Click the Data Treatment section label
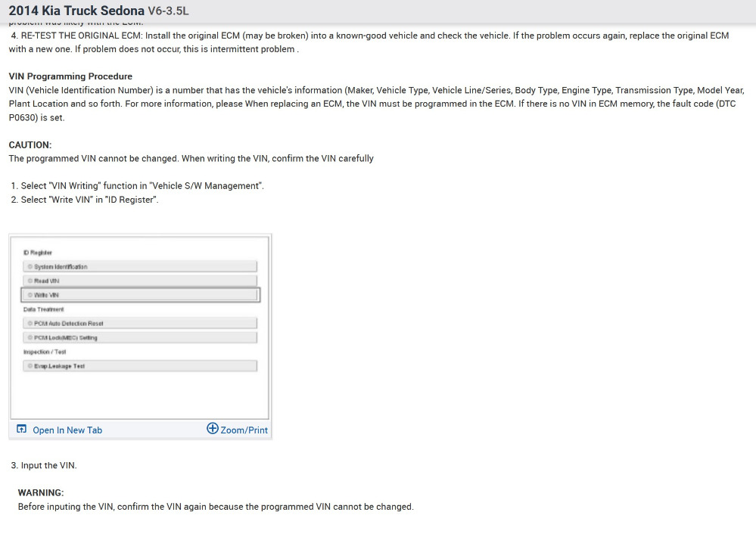The height and width of the screenshot is (537, 756). click(x=44, y=310)
